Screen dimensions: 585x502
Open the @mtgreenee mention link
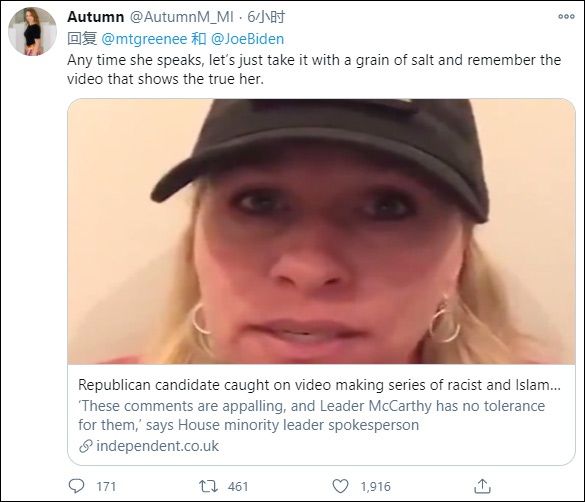click(x=144, y=39)
